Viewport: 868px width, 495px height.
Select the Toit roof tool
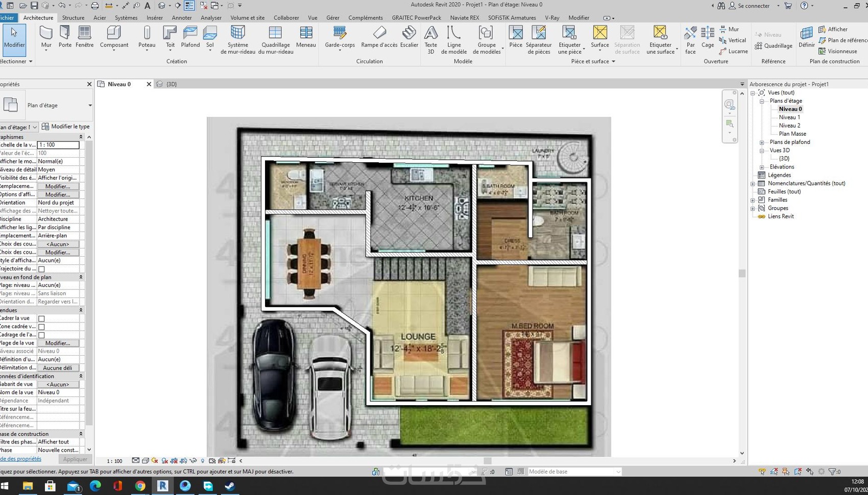coord(170,37)
